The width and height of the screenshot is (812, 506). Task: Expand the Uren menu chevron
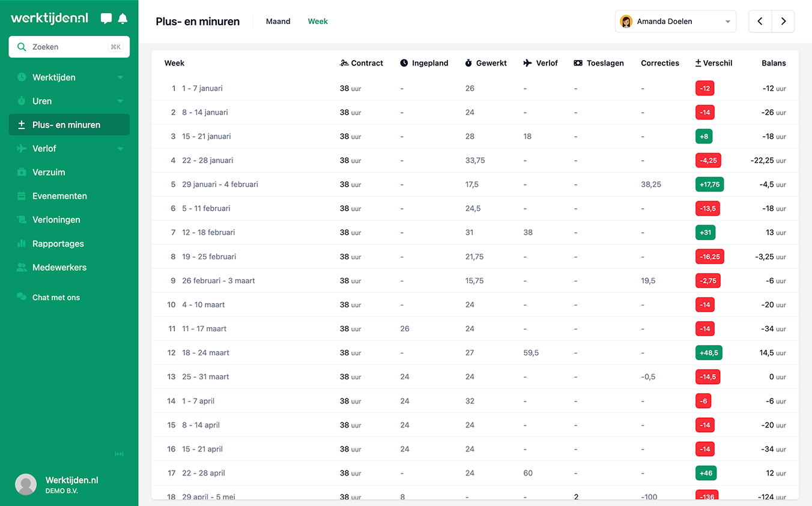tap(120, 101)
